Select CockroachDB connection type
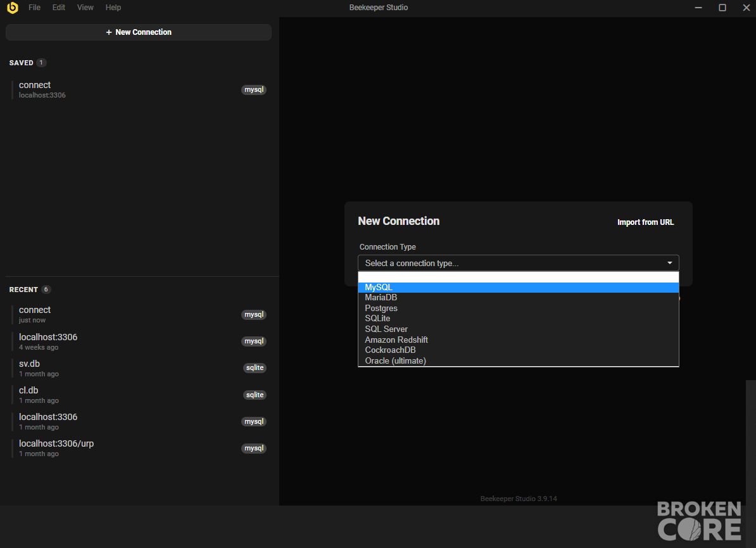The image size is (756, 548). click(x=519, y=350)
